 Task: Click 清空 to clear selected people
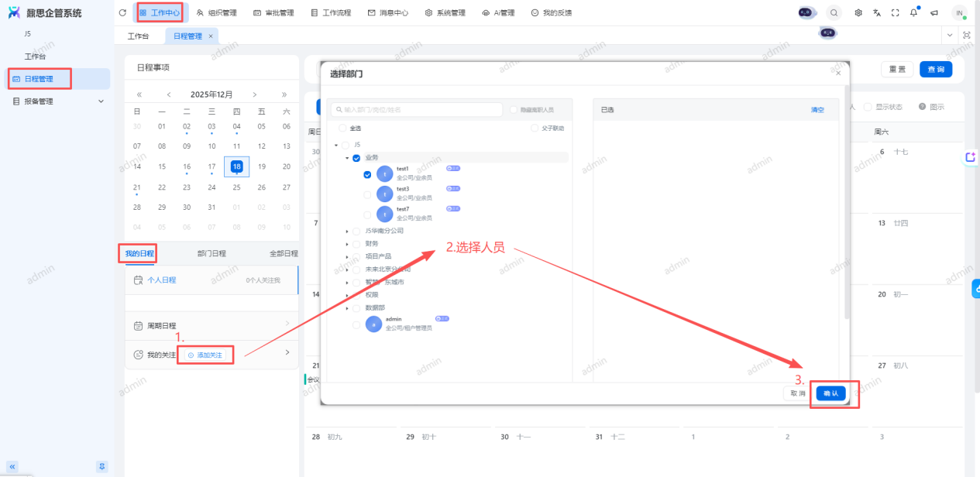coord(817,110)
